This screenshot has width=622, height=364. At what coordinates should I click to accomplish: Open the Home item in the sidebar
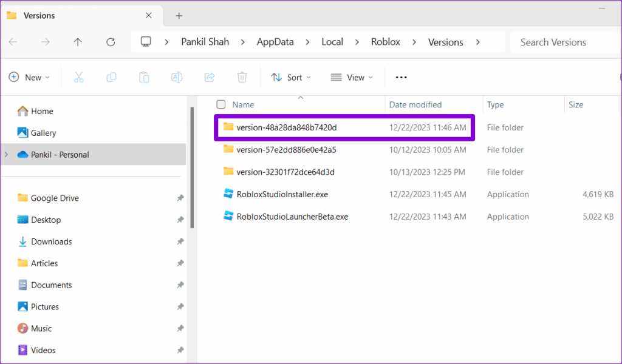tap(42, 111)
